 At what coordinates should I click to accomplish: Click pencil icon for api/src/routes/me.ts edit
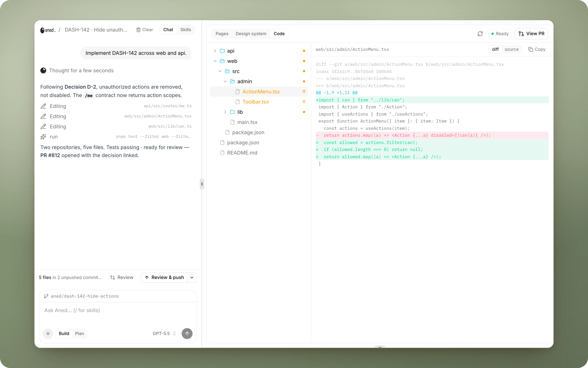tap(43, 106)
